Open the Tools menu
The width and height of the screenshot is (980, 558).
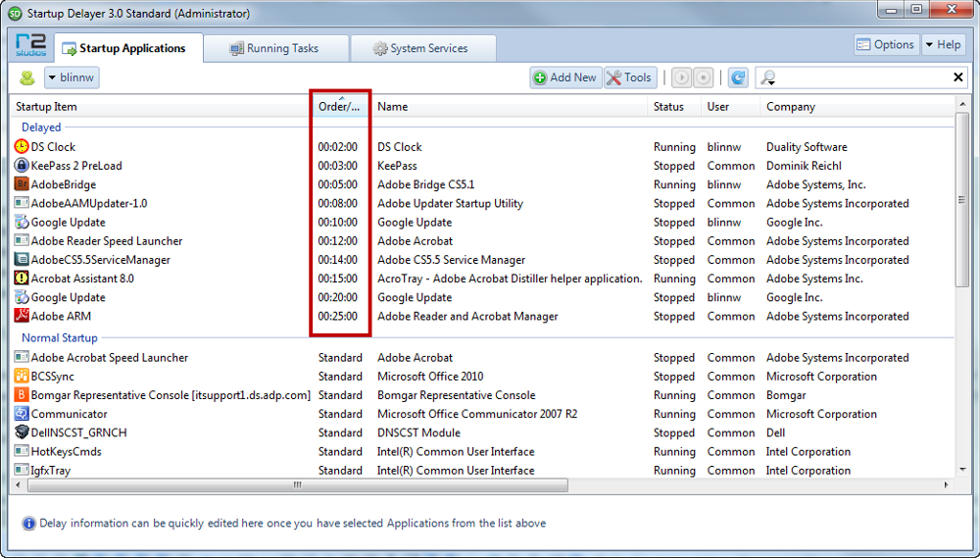pyautogui.click(x=630, y=77)
